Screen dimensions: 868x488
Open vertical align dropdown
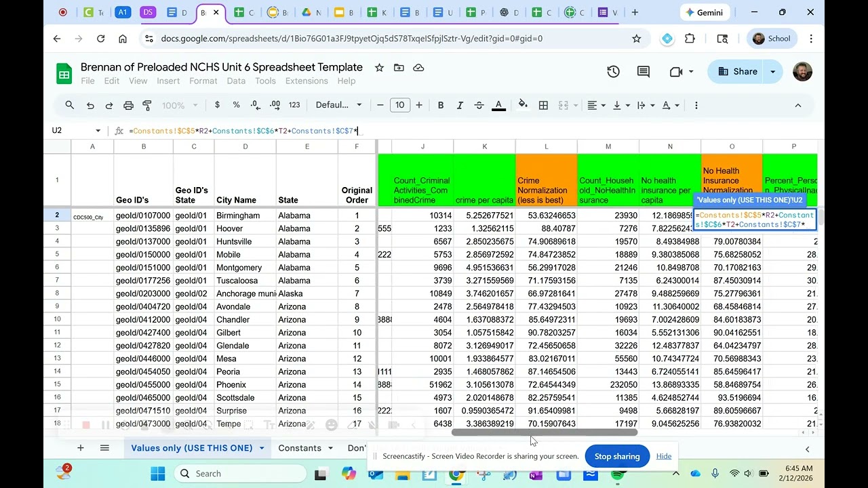(x=620, y=105)
